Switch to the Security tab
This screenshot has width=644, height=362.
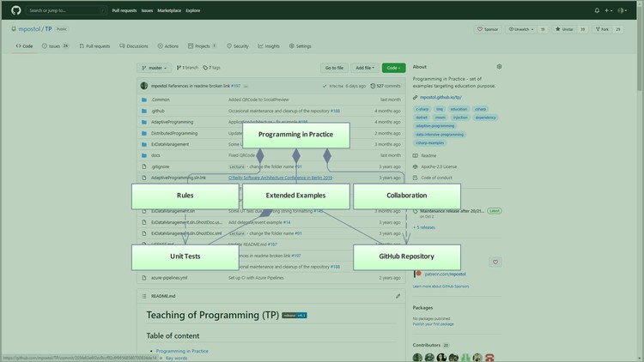[237, 46]
